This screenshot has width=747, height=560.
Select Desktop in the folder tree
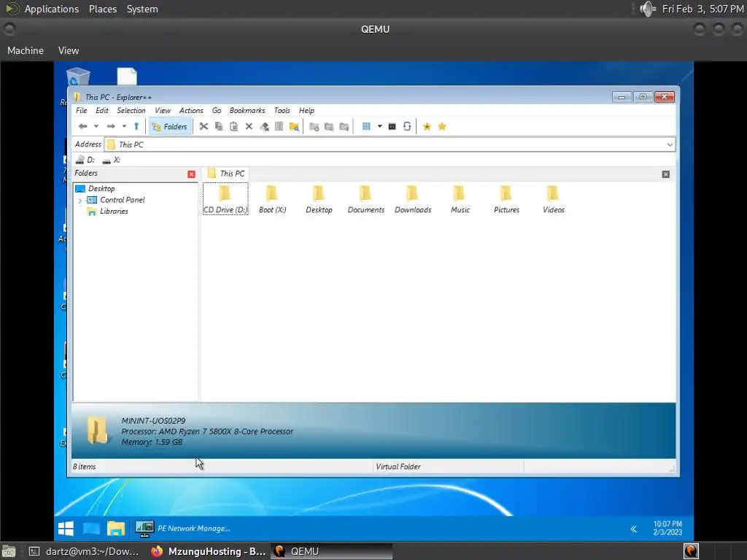tap(101, 189)
